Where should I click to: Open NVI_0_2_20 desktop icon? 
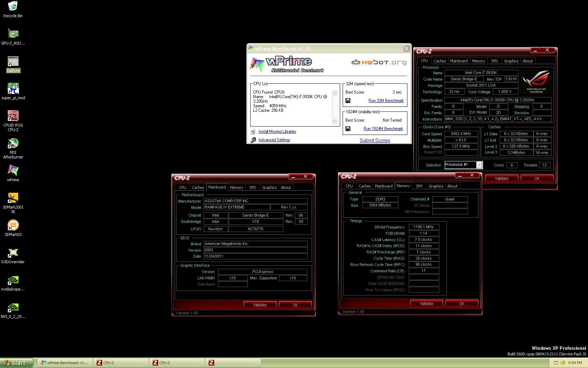pyautogui.click(x=13, y=311)
